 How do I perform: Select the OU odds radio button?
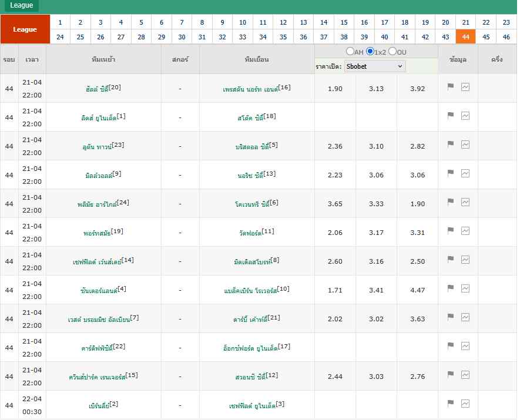coord(392,52)
